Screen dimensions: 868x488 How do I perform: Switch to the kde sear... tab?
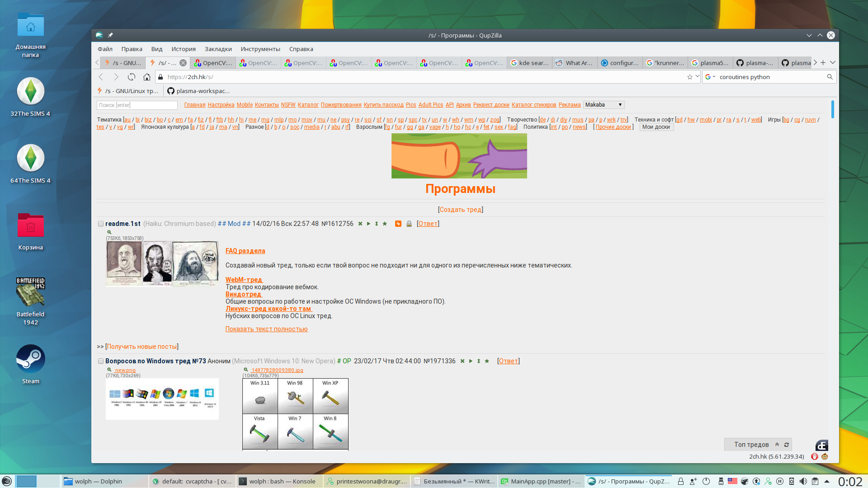tap(529, 63)
